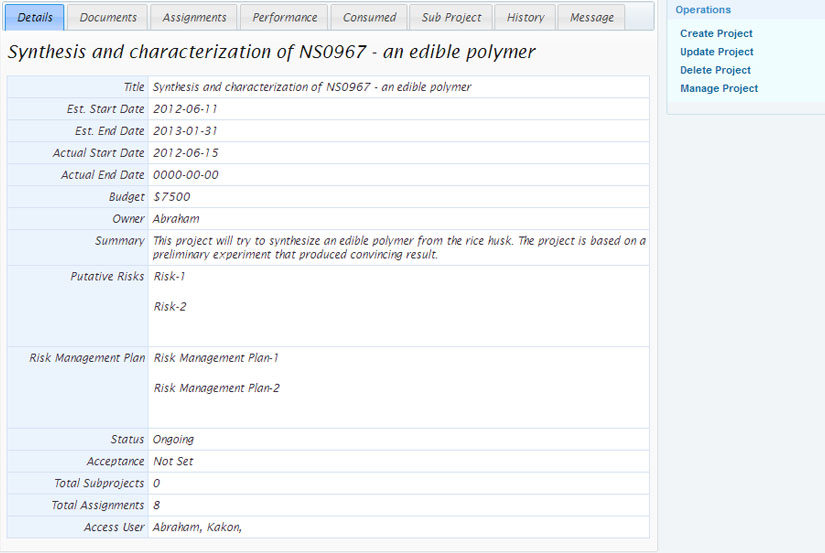Image resolution: width=825 pixels, height=553 pixels.
Task: Click the Update Project link
Action: (716, 52)
